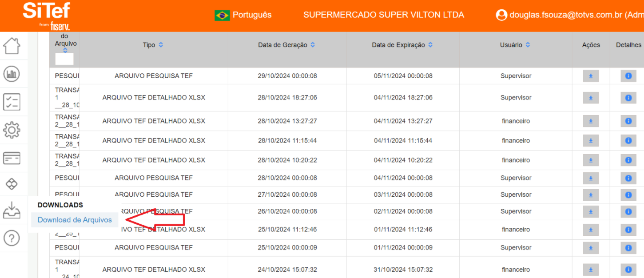The image size is (644, 278).
Task: Download the 28/10/2024 13:27:27 file
Action: pyautogui.click(x=591, y=121)
